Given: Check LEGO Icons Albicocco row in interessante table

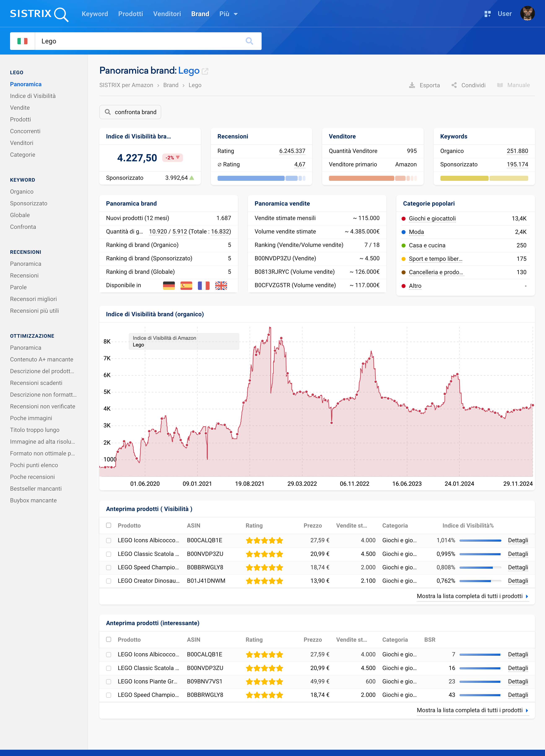Looking at the screenshot, I should [109, 655].
